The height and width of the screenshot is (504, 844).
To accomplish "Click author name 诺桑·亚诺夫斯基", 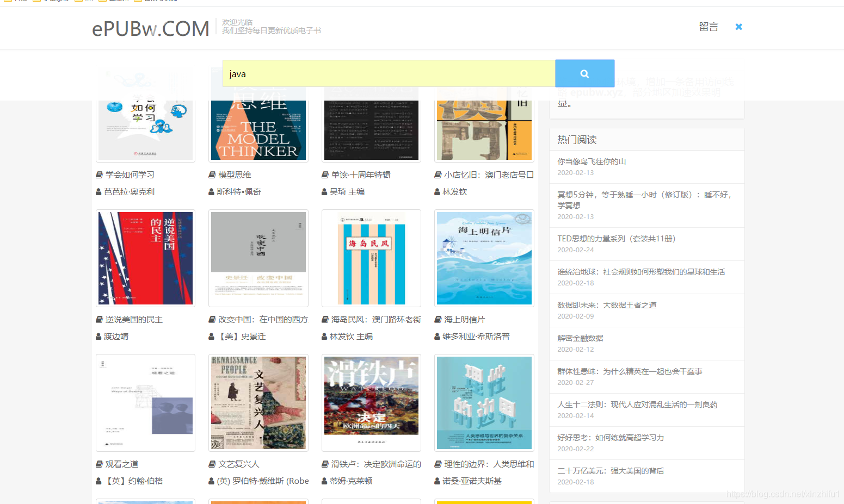I will click(x=472, y=481).
